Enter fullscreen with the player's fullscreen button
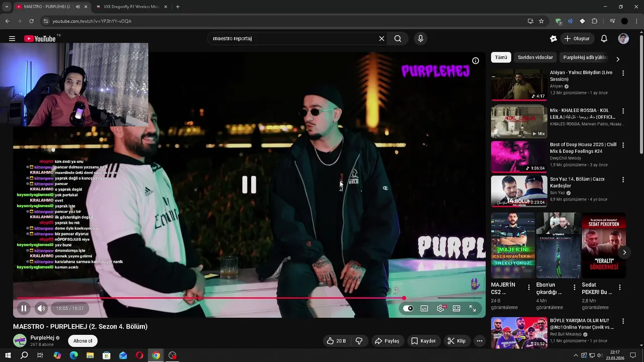 [x=472, y=308]
